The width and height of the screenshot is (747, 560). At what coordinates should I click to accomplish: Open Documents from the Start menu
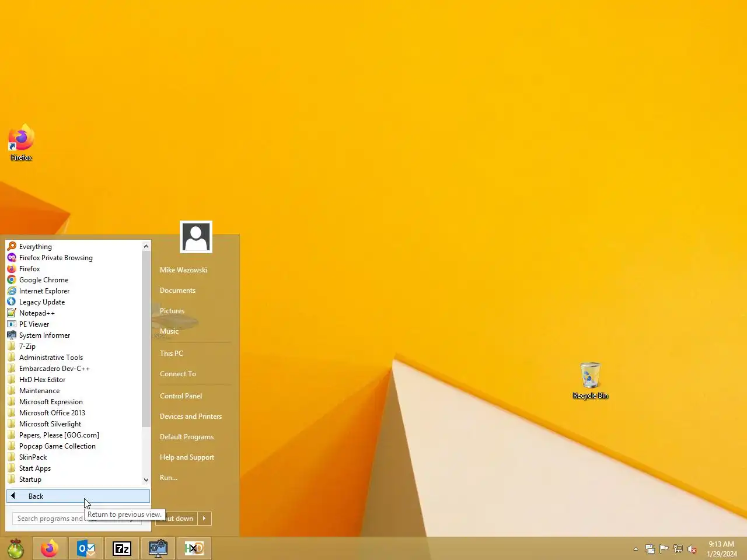click(177, 290)
